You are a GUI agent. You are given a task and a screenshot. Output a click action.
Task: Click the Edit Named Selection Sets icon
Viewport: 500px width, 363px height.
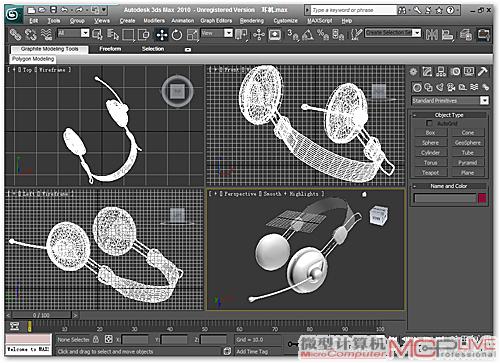tap(356, 34)
